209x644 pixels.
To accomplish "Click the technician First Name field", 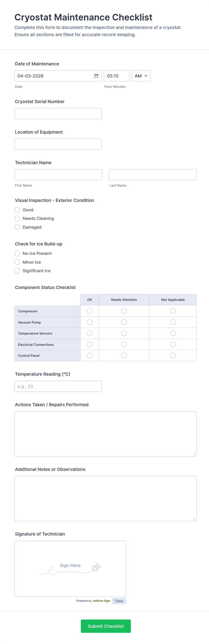I will (58, 175).
